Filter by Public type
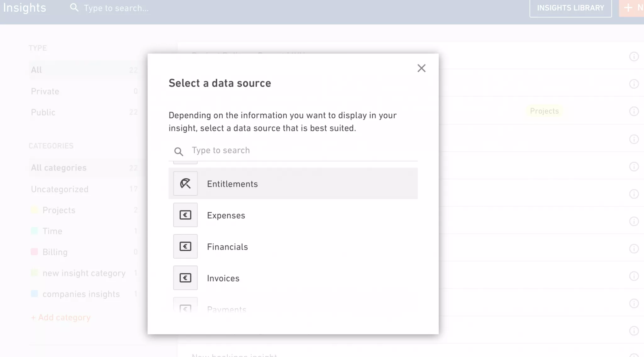 pyautogui.click(x=84, y=112)
